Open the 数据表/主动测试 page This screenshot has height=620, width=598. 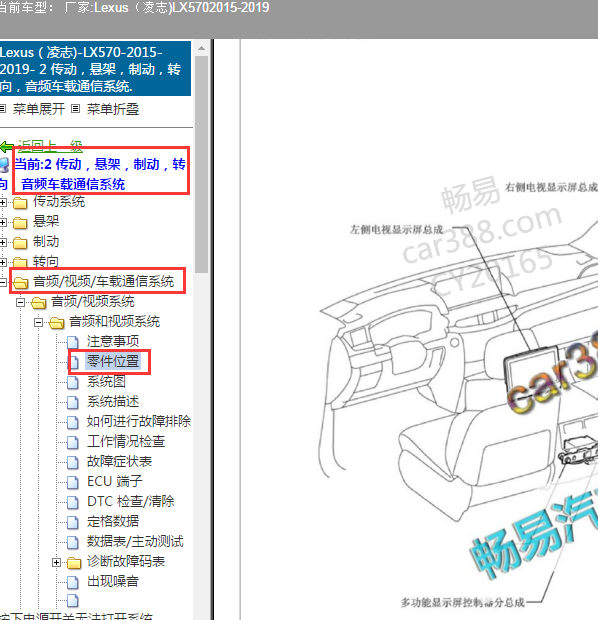pos(135,541)
